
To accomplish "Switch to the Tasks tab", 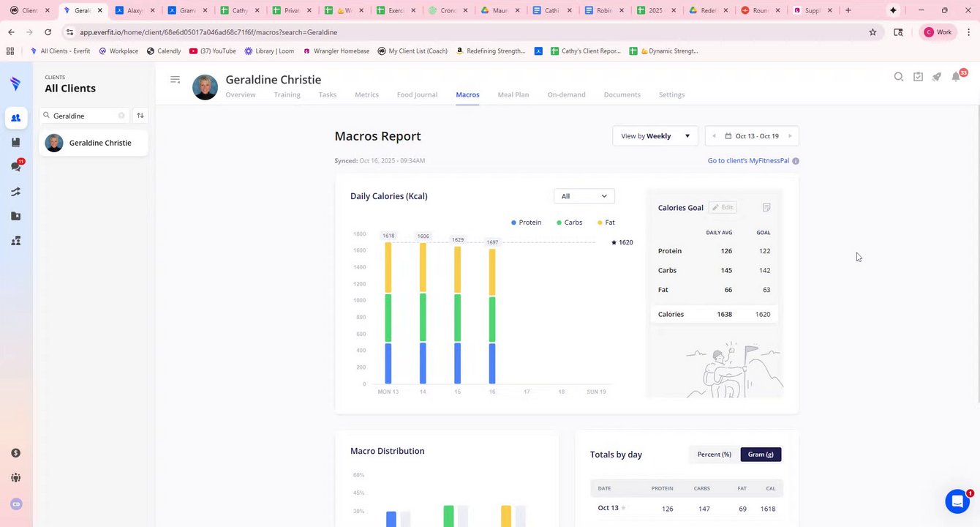I will pyautogui.click(x=328, y=94).
